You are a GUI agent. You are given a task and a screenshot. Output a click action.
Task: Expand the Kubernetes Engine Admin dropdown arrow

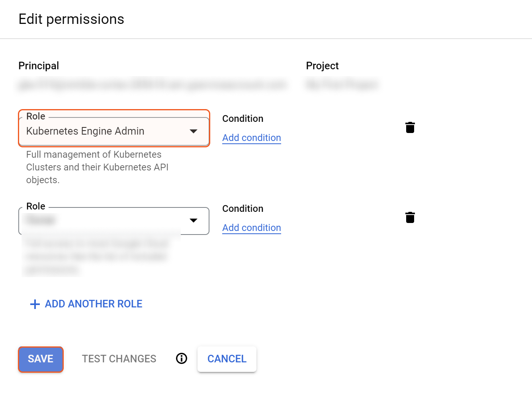point(194,131)
